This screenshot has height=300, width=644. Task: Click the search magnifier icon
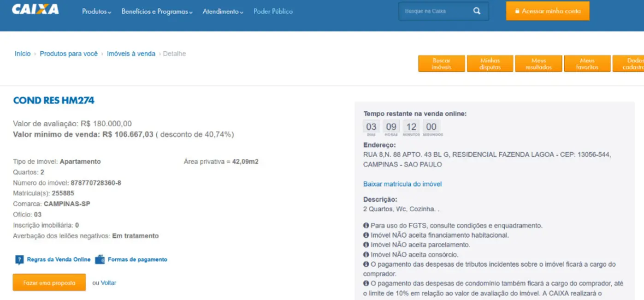point(477,11)
